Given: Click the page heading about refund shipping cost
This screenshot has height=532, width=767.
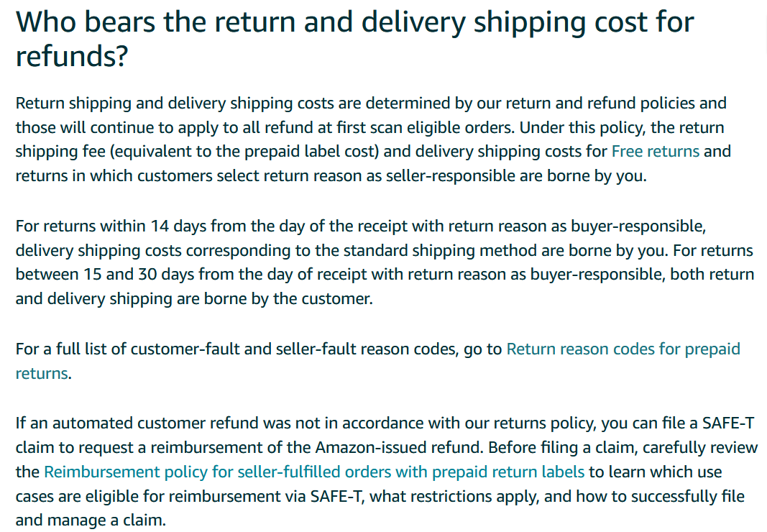Looking at the screenshot, I should click(x=354, y=39).
